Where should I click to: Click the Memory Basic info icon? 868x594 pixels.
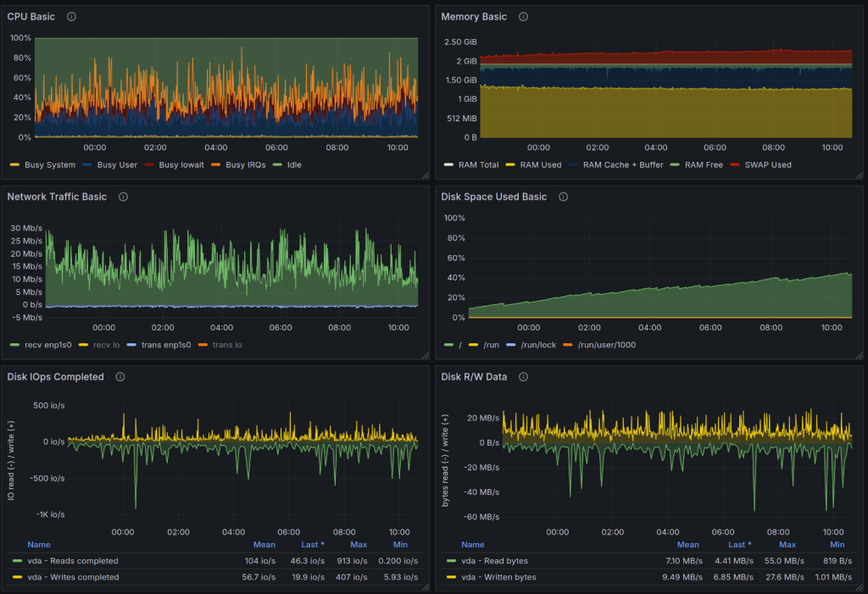[x=523, y=17]
